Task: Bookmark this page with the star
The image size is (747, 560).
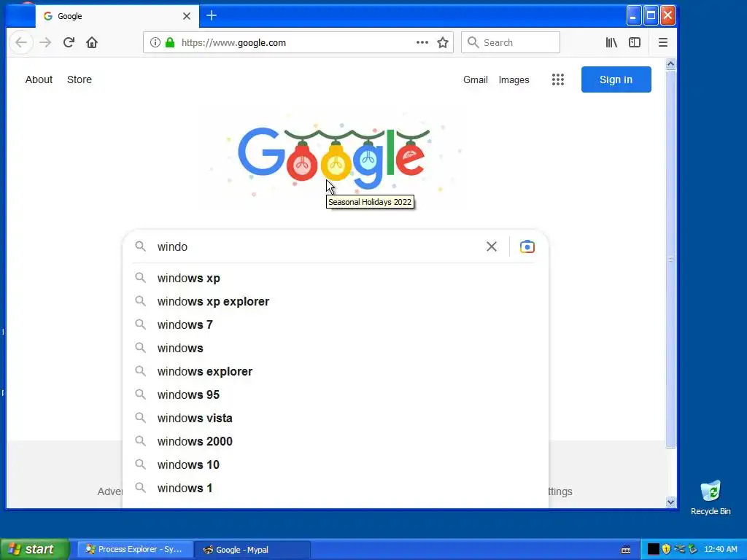Action: (443, 42)
